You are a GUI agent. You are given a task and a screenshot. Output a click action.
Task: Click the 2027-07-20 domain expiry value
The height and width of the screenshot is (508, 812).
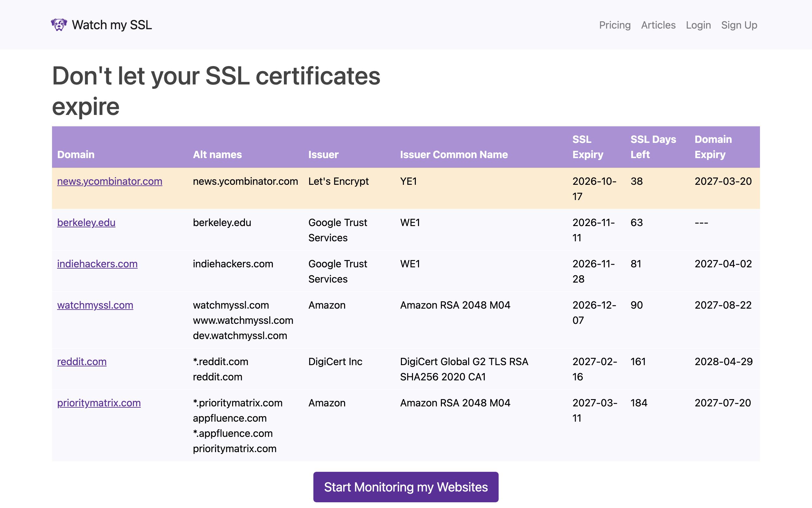click(723, 403)
